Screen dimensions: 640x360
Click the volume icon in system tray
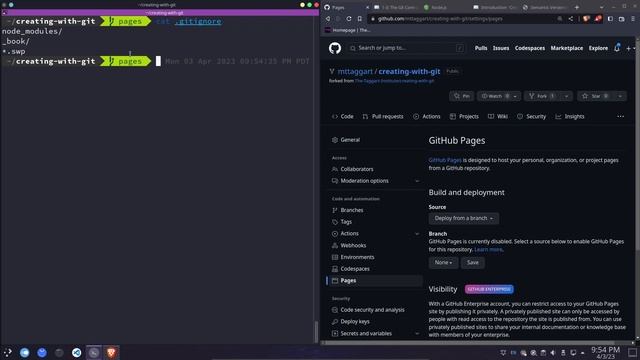coord(553,353)
